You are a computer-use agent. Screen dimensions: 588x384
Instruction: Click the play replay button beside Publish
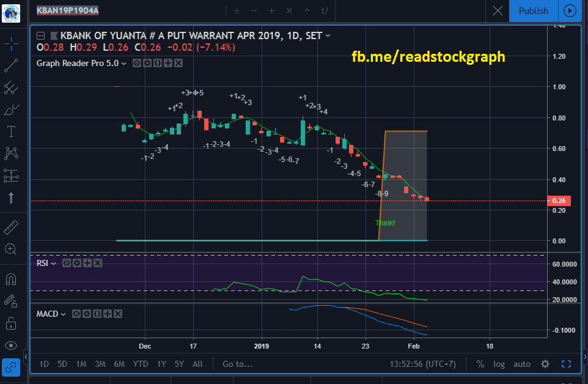click(x=570, y=11)
